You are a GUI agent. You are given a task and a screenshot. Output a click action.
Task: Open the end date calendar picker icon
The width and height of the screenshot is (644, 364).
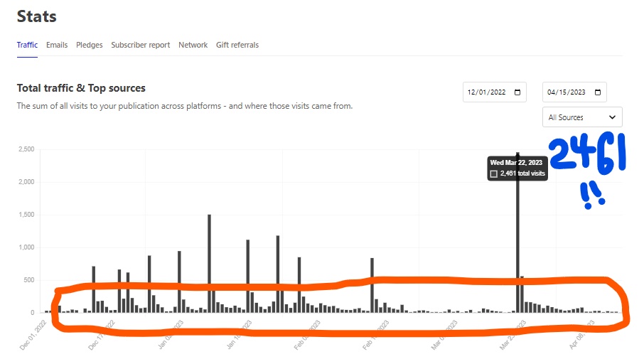coord(598,92)
